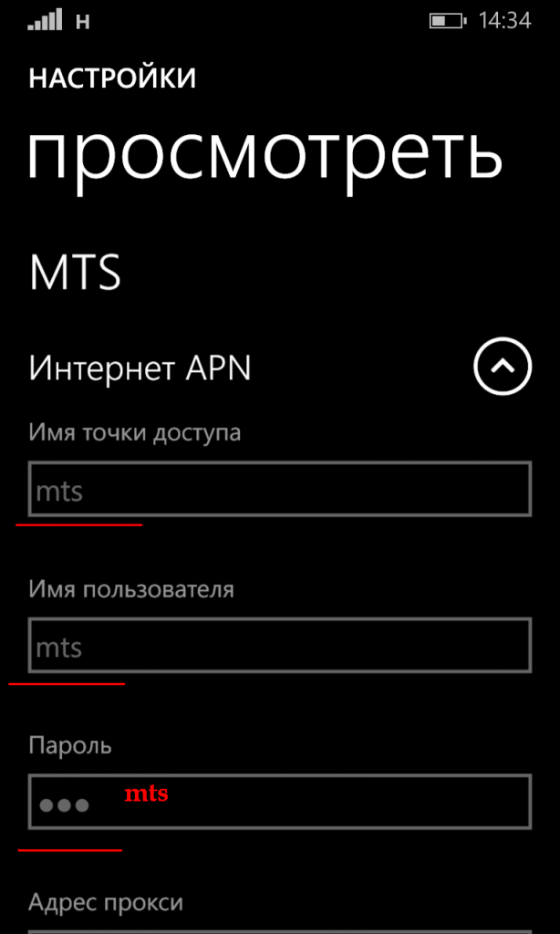The height and width of the screenshot is (934, 560).
Task: Tap the MTS profile name heading
Action: tap(75, 272)
